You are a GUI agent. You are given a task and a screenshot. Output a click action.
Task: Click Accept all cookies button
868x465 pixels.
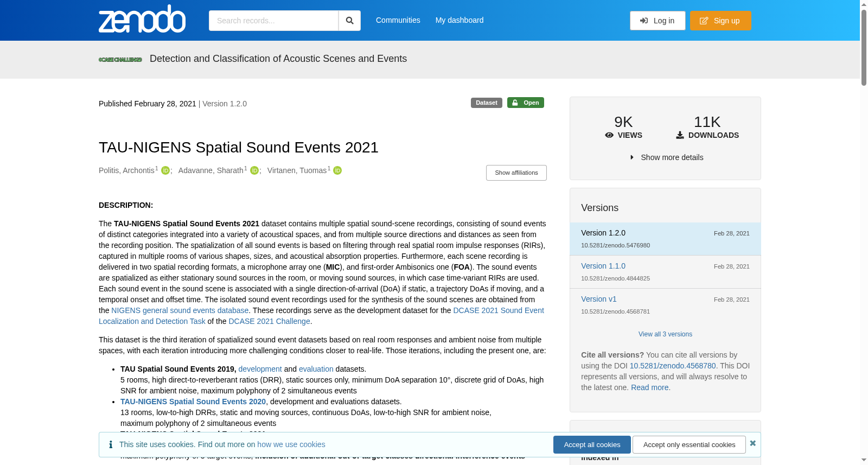[592, 444]
